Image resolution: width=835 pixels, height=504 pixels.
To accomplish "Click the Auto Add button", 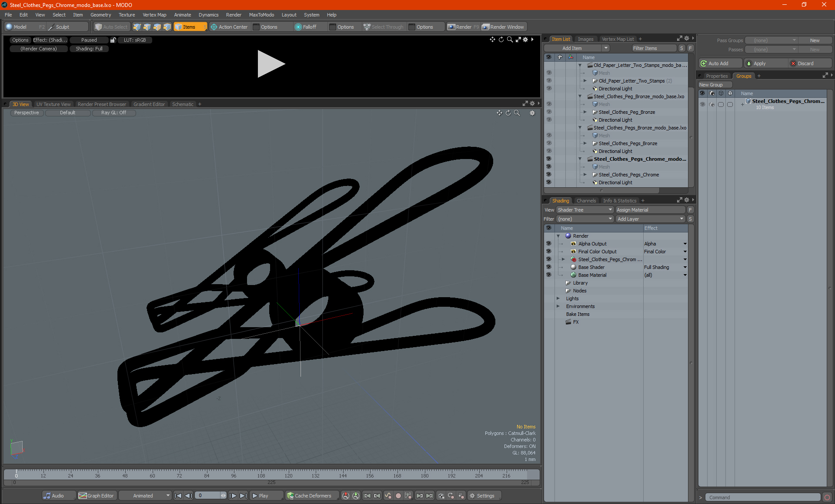I will 718,63.
